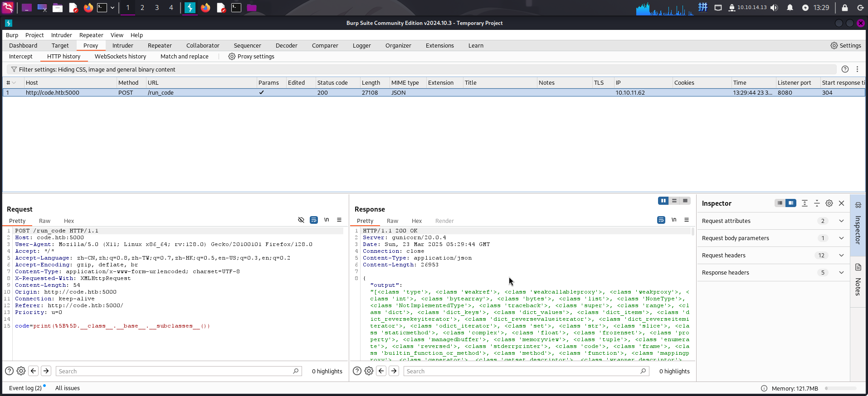Open the Decoder tool tab
The height and width of the screenshot is (396, 868).
click(287, 46)
